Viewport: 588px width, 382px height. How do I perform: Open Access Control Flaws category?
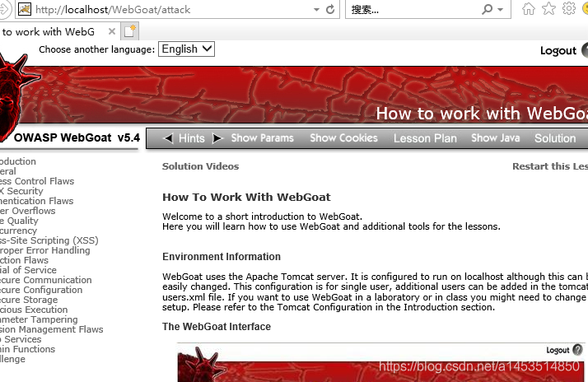[37, 181]
